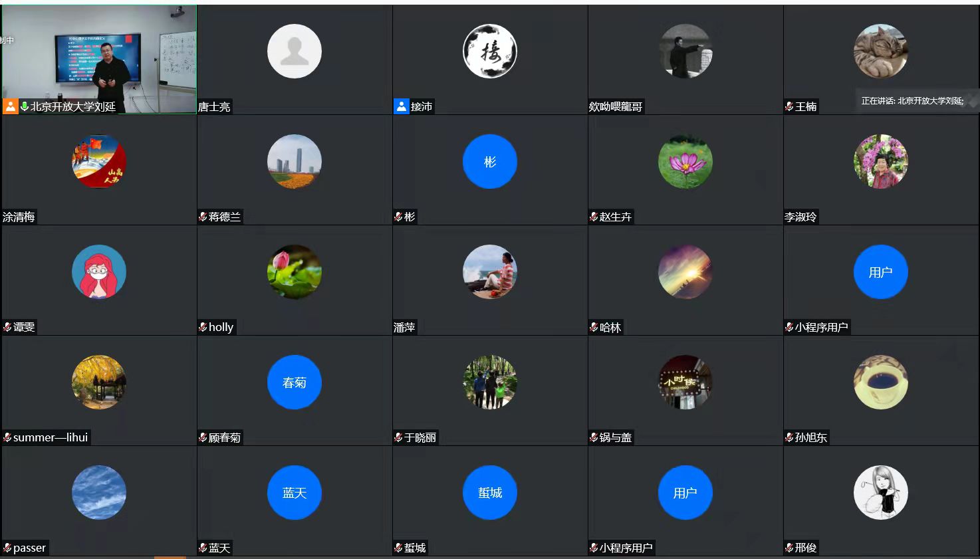Click the pink flower avatar of 赵生卉

[685, 162]
